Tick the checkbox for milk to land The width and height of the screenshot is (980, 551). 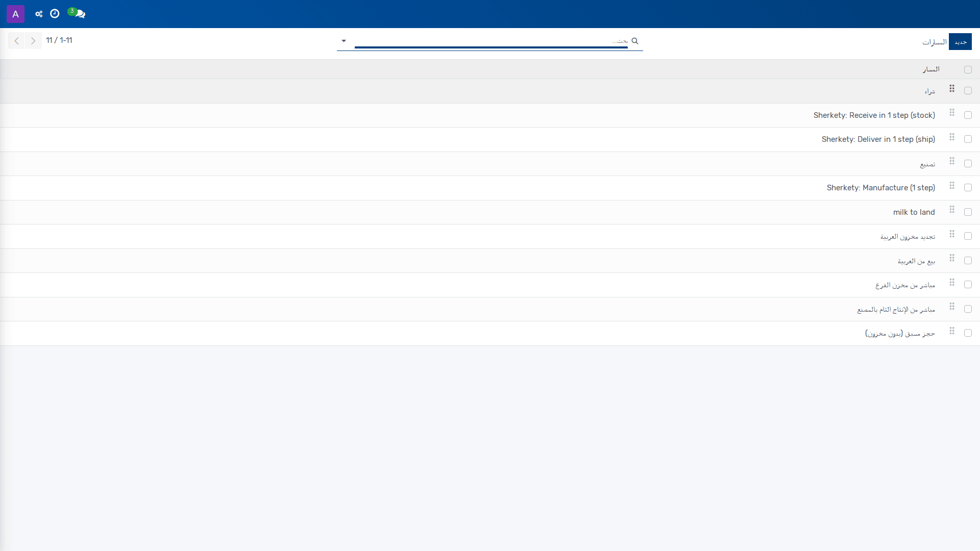[x=968, y=212]
